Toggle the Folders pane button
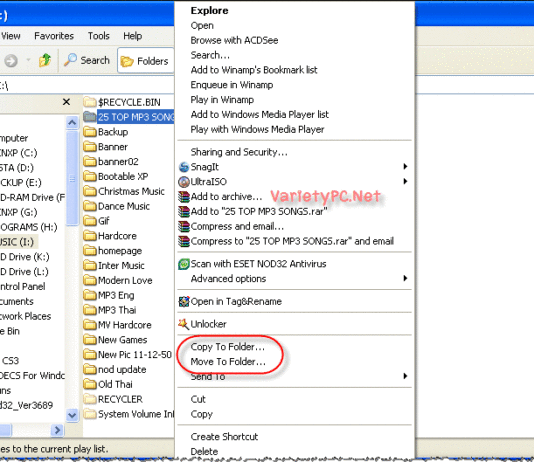The width and height of the screenshot is (534, 462). tap(146, 61)
